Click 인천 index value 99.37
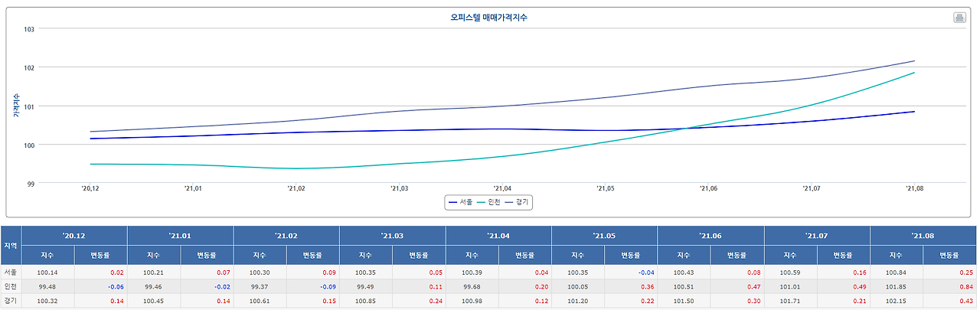 point(260,286)
